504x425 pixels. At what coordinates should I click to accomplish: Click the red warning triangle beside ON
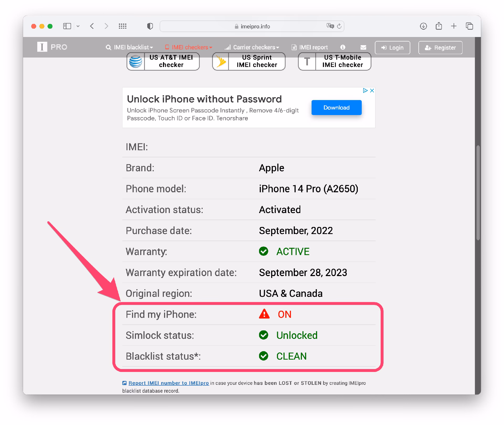pos(264,314)
